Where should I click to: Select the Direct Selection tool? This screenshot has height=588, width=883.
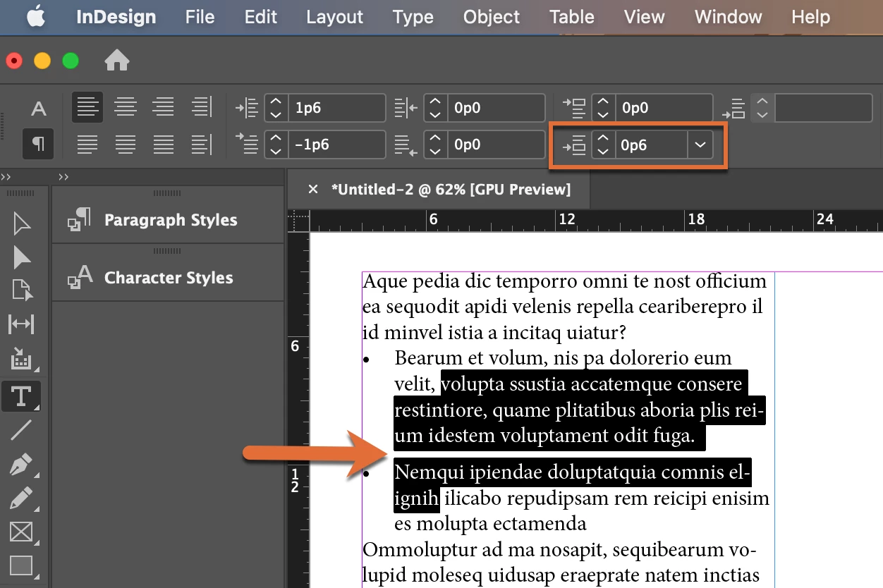22,257
